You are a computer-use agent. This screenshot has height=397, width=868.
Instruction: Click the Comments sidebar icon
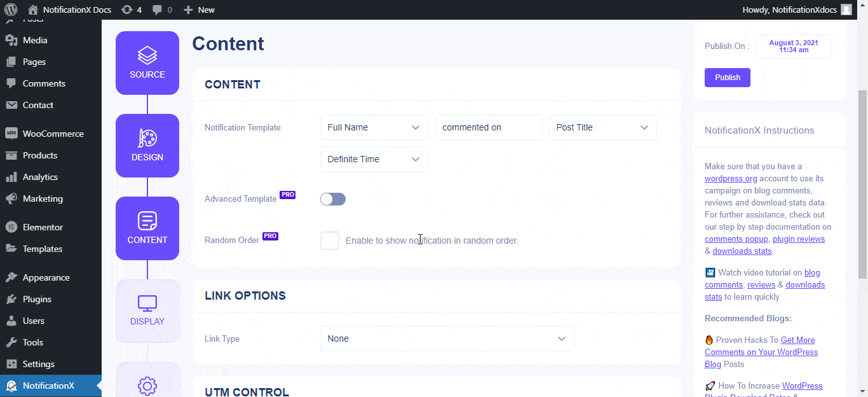tap(11, 83)
